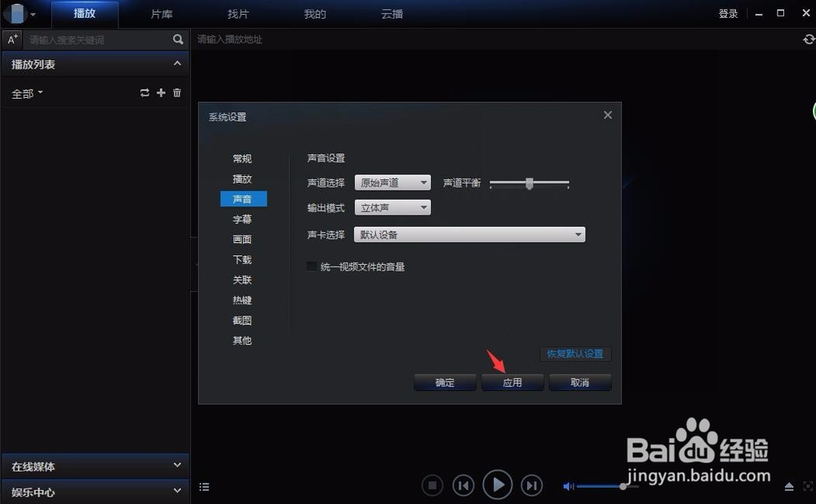Image resolution: width=816 pixels, height=504 pixels.
Task: Start playback with Play button
Action: click(498, 484)
